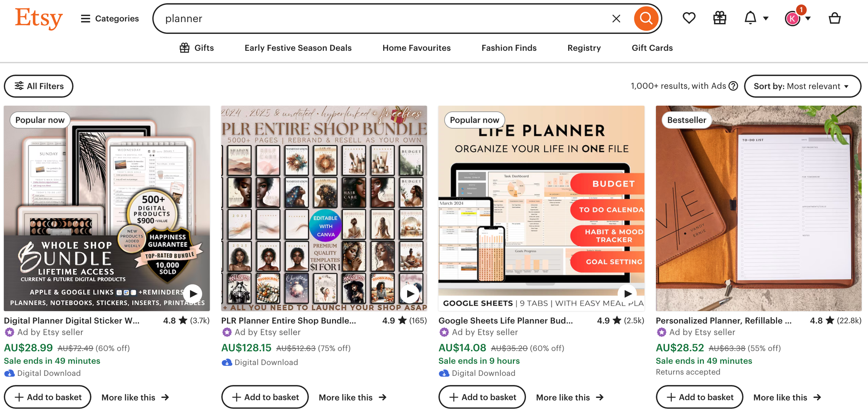Image resolution: width=868 pixels, height=411 pixels.
Task: Open the Fashion Finds section
Action: (x=509, y=48)
